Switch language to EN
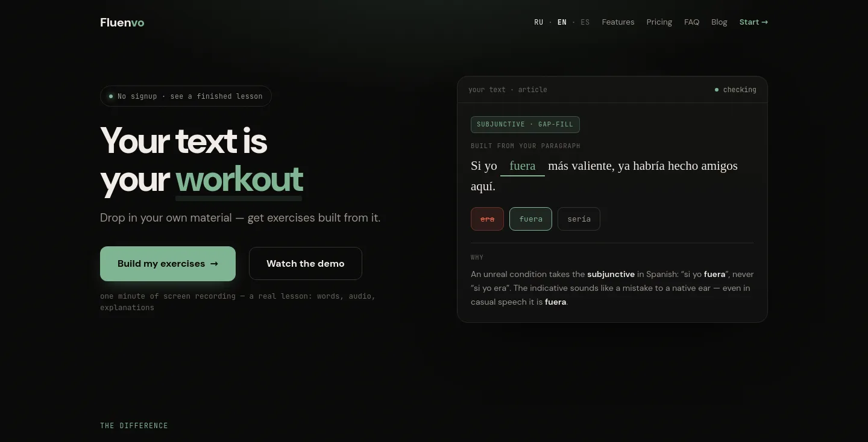This screenshot has height=442, width=868. (562, 22)
